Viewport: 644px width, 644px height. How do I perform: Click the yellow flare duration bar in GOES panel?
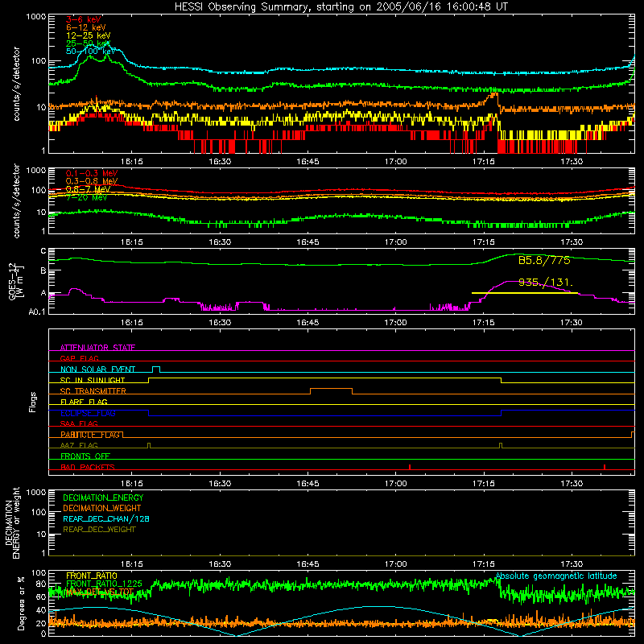point(525,293)
